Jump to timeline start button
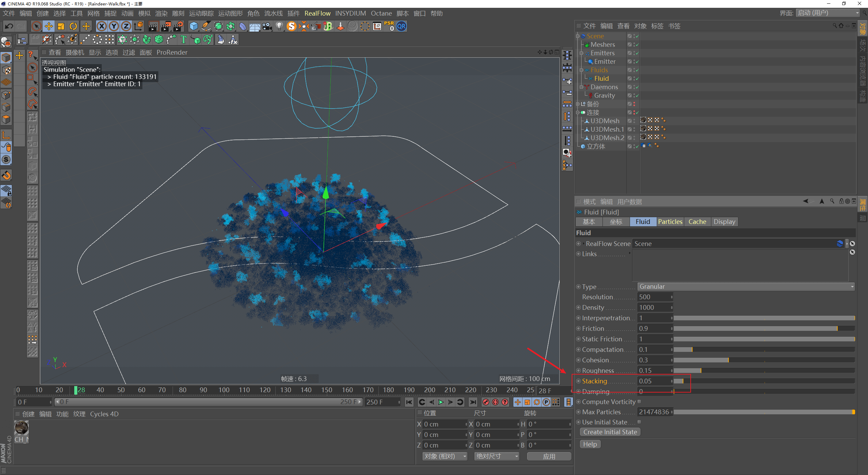868x475 pixels. [409, 402]
